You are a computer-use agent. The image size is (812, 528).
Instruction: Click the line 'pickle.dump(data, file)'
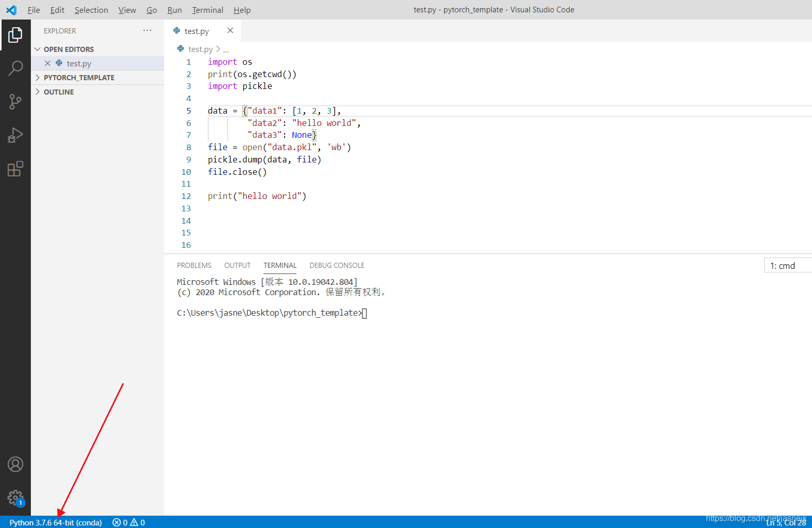[264, 159]
